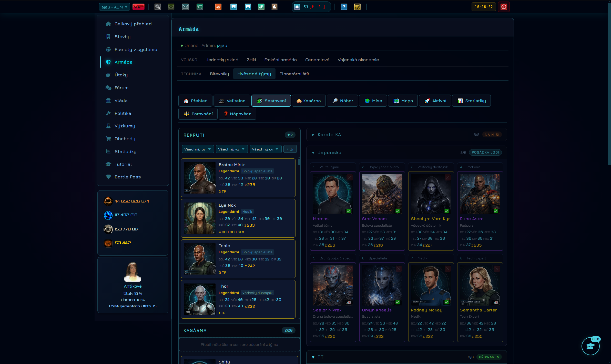Open the Kasárna section button
Image resolution: width=611 pixels, height=364 pixels.
point(309,101)
